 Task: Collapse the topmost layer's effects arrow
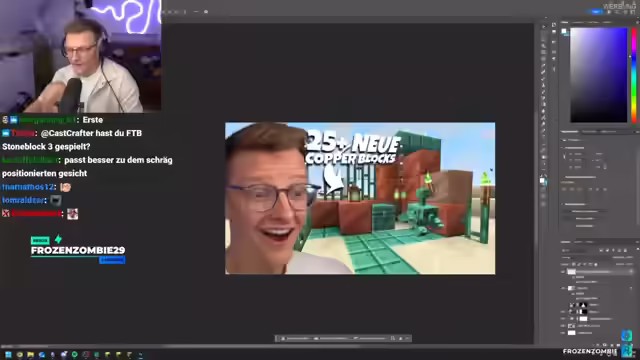631,271
